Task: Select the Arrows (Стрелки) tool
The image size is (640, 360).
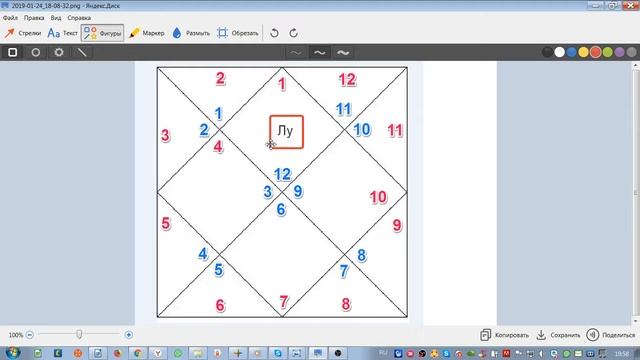Action: [23, 33]
